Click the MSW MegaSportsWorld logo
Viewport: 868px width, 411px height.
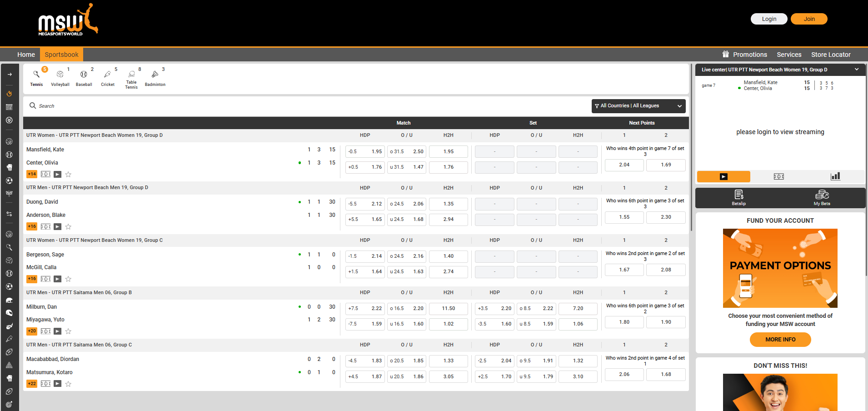[x=68, y=20]
